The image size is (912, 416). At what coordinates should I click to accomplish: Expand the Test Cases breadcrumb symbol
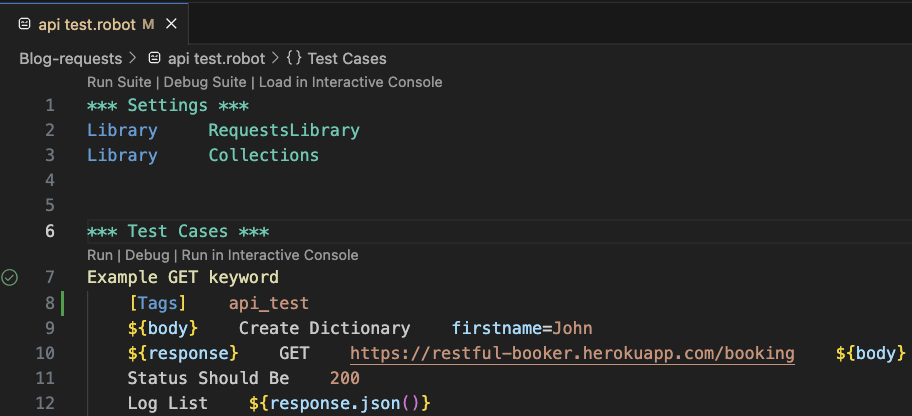pos(346,58)
